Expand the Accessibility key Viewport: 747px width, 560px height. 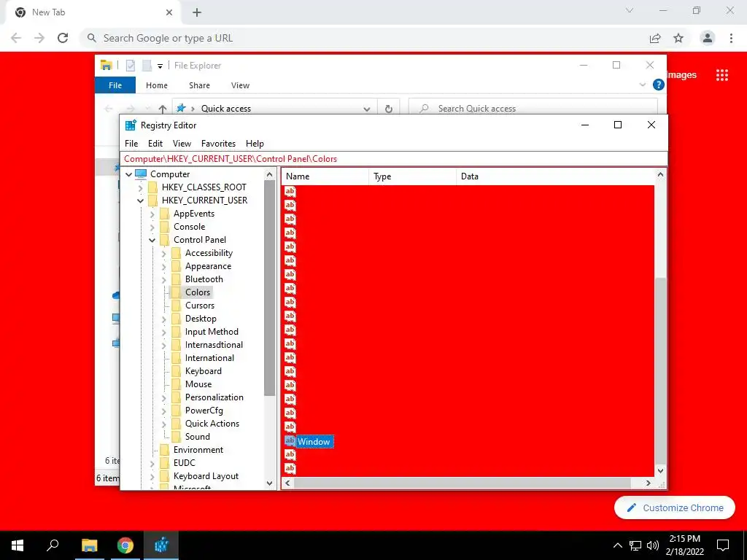click(163, 253)
